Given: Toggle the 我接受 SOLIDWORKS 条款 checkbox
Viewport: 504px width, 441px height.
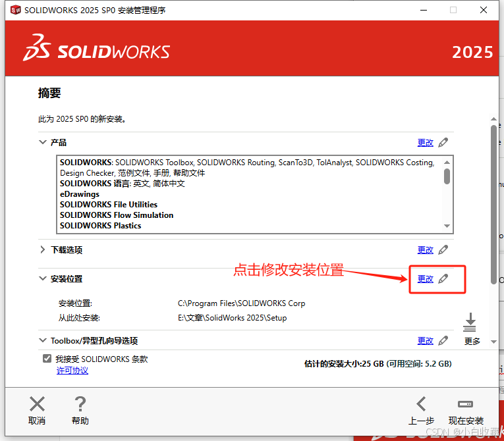Looking at the screenshot, I should (47, 359).
